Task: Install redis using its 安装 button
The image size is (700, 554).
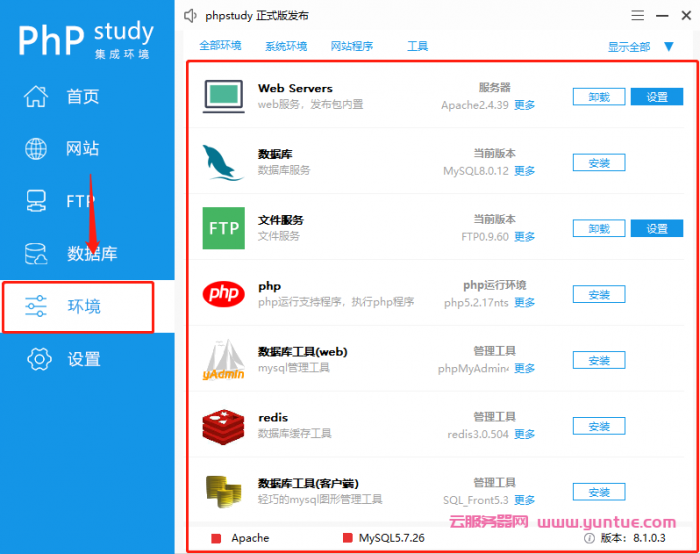Action: click(x=599, y=426)
